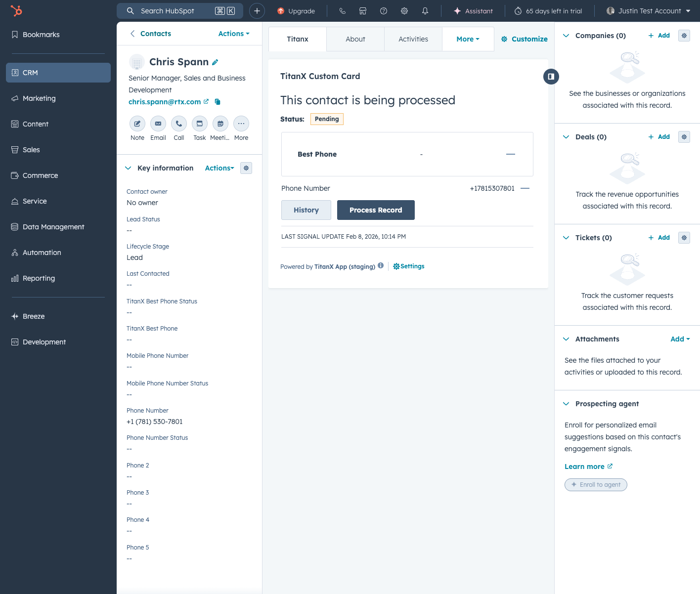The image size is (700, 594).
Task: Open the create new plus button
Action: pyautogui.click(x=257, y=11)
